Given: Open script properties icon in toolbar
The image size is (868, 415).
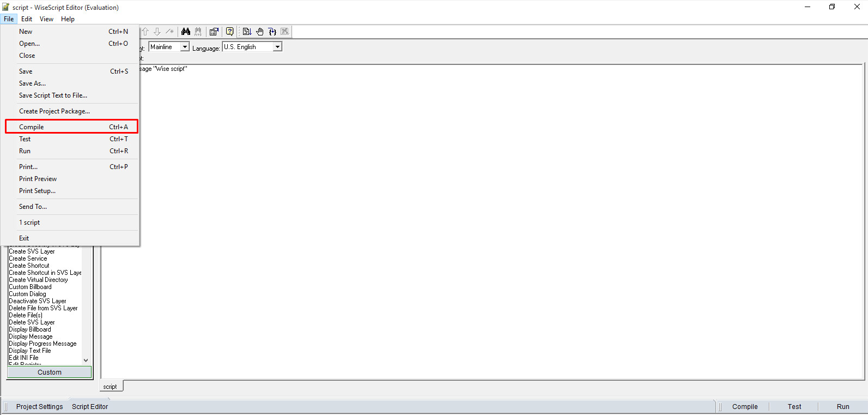Looking at the screenshot, I should [214, 32].
